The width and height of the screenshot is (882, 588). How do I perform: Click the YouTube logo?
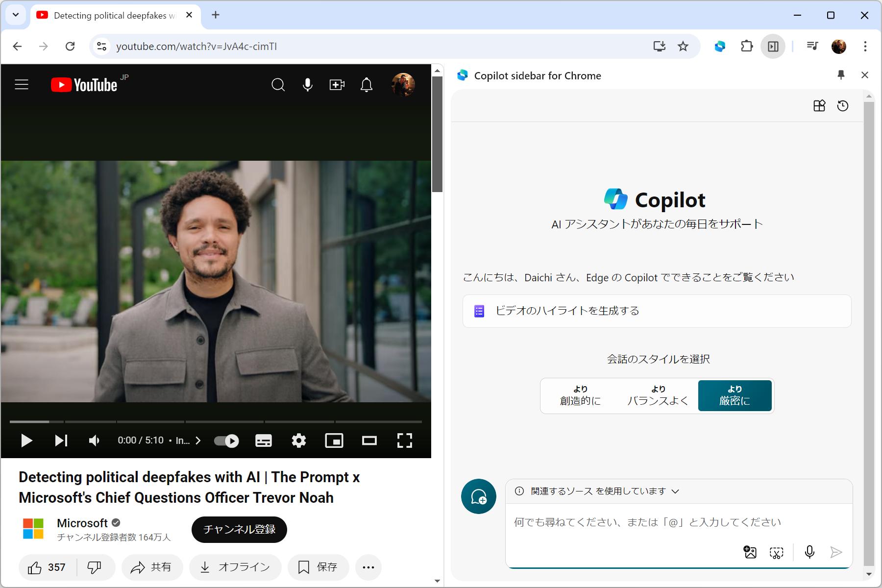[x=84, y=85]
